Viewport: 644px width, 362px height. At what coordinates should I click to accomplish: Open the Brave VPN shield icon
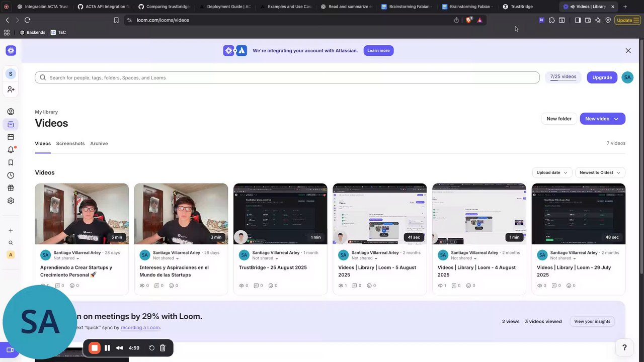[608, 20]
